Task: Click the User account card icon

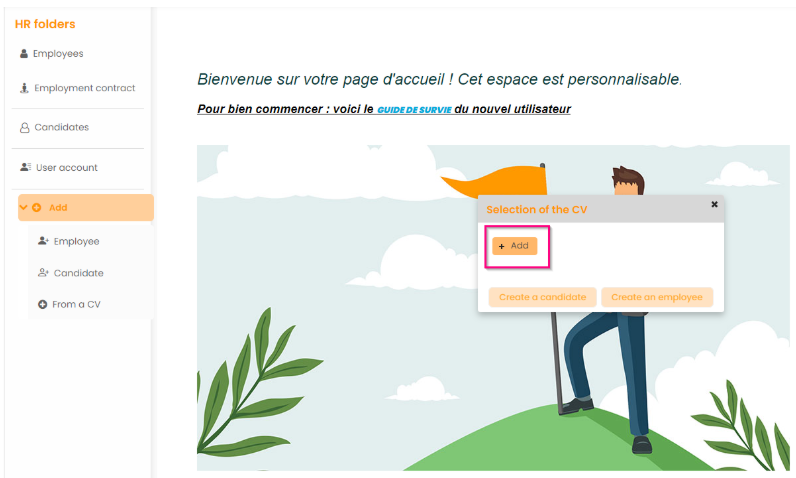Action: 25,167
